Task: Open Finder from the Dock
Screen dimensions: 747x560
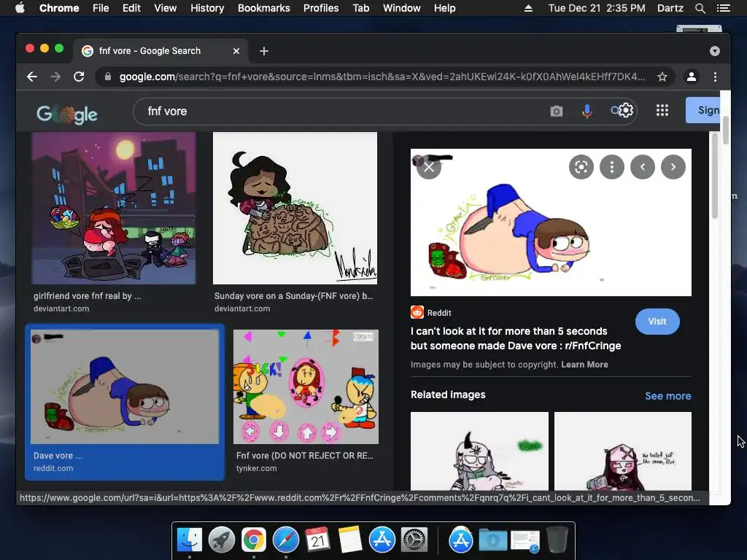Action: click(190, 540)
